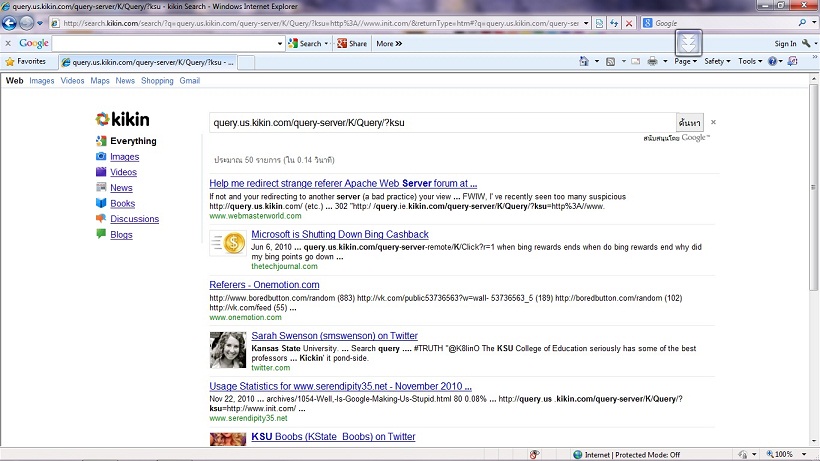Viewport: 820px width, 461px height.
Task: Open 'Microsoft is Shutting Down Bing Cashback' link
Action: click(x=340, y=234)
